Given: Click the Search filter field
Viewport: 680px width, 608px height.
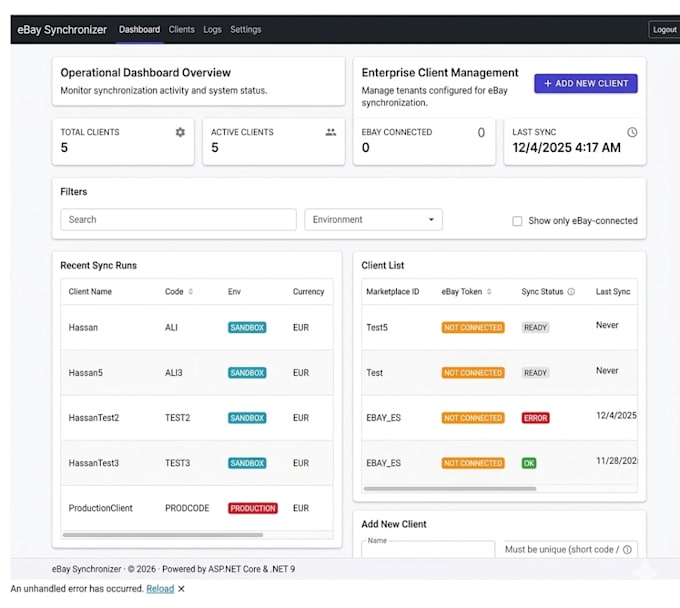Looking at the screenshot, I should pos(178,219).
